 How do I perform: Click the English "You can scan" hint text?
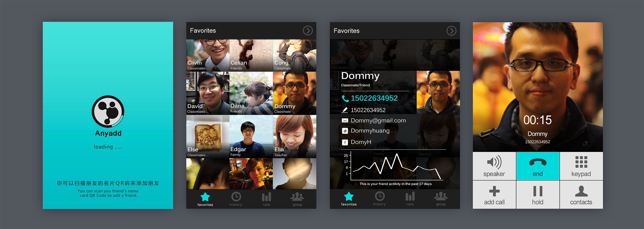108,193
